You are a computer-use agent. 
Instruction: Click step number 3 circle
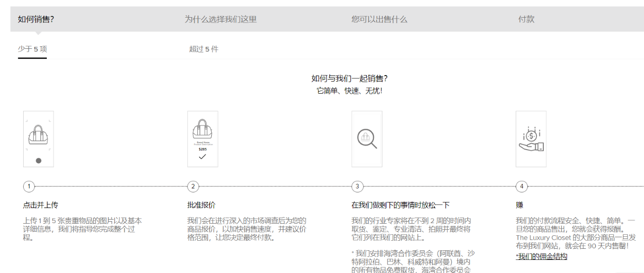pos(357,186)
